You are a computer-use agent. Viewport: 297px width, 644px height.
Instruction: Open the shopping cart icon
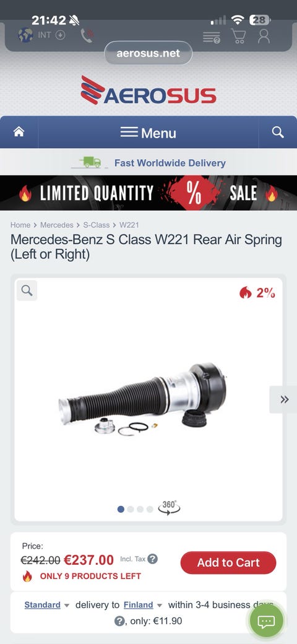tap(238, 36)
